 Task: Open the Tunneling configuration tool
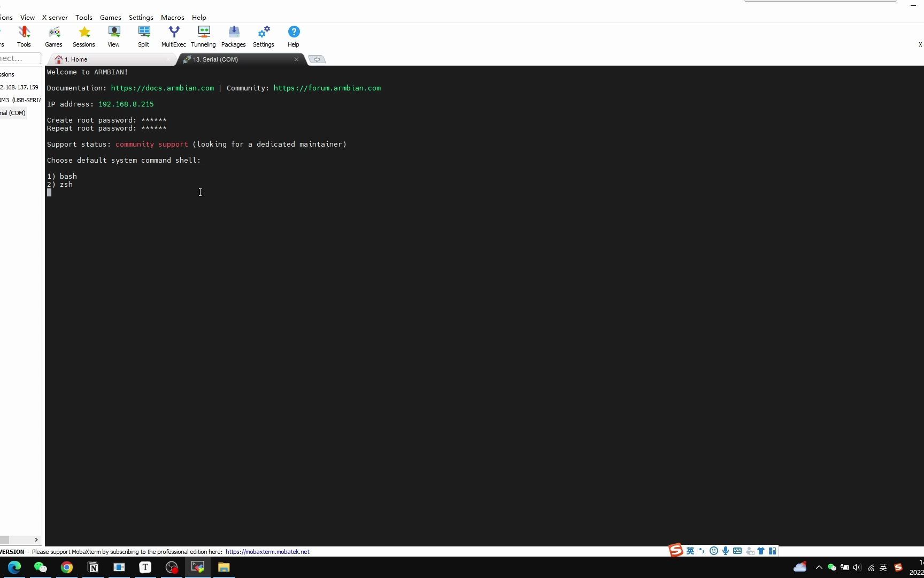pyautogui.click(x=203, y=35)
